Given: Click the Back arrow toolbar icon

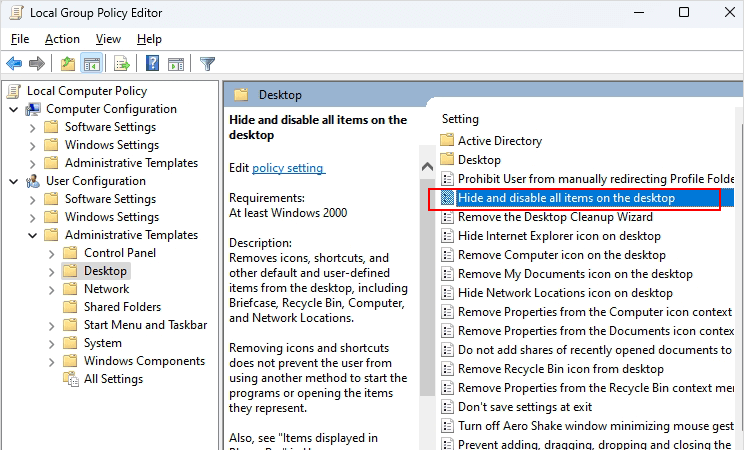Looking at the screenshot, I should (14, 63).
